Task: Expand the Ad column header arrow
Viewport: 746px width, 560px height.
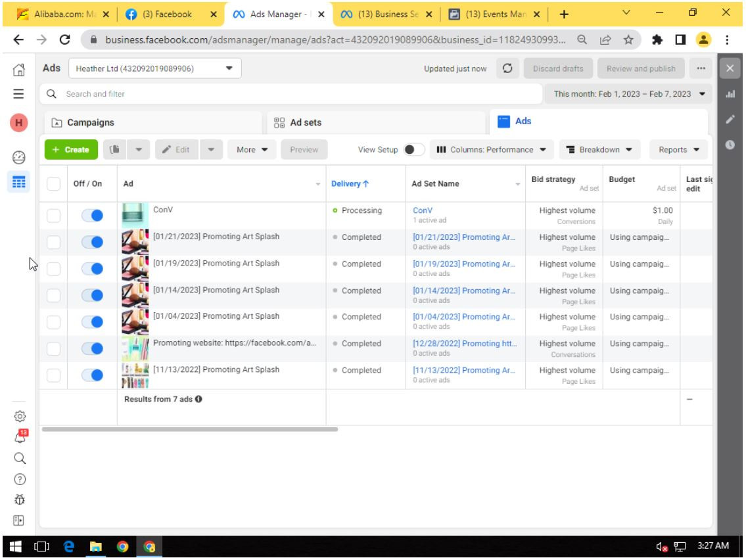Action: pyautogui.click(x=318, y=184)
